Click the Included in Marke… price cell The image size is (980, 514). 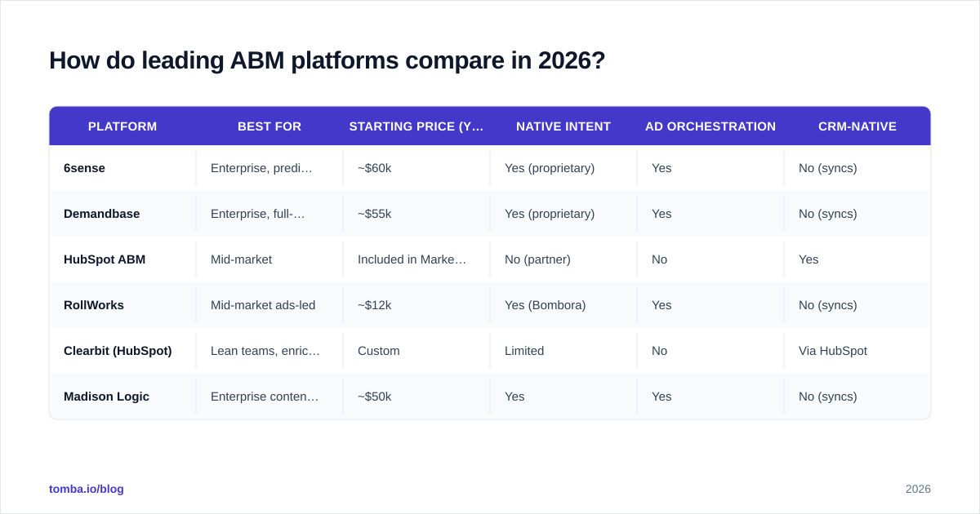(416, 259)
